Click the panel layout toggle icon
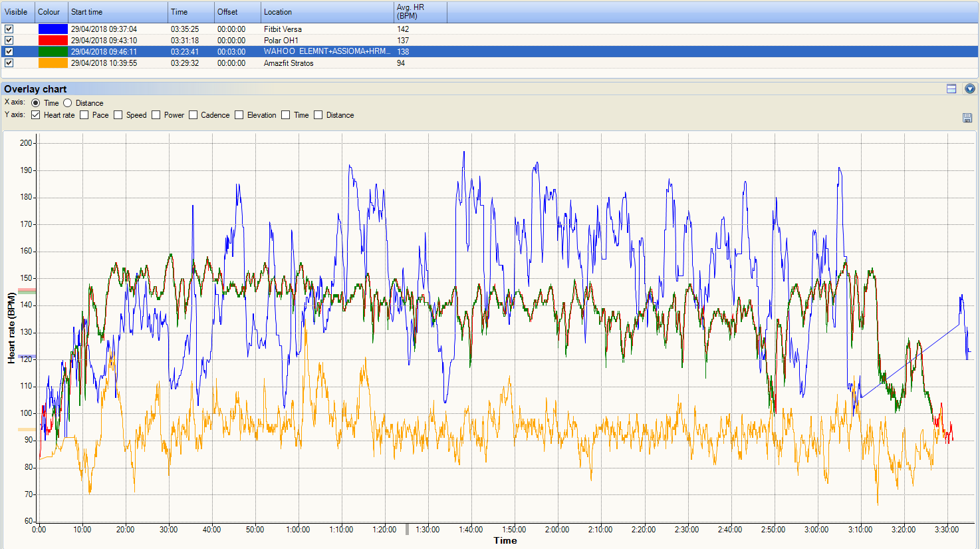 click(x=951, y=89)
